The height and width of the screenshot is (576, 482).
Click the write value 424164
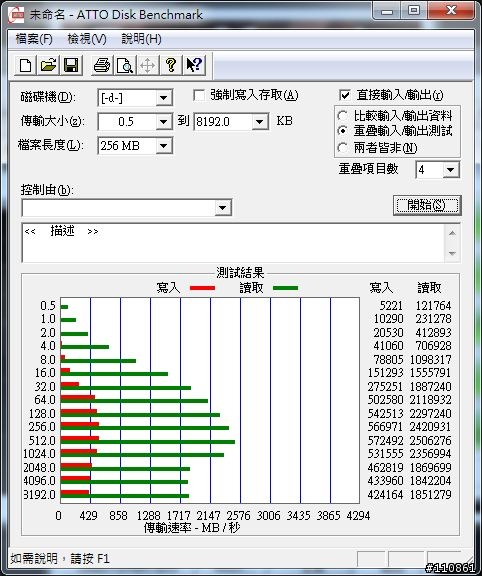(x=385, y=494)
